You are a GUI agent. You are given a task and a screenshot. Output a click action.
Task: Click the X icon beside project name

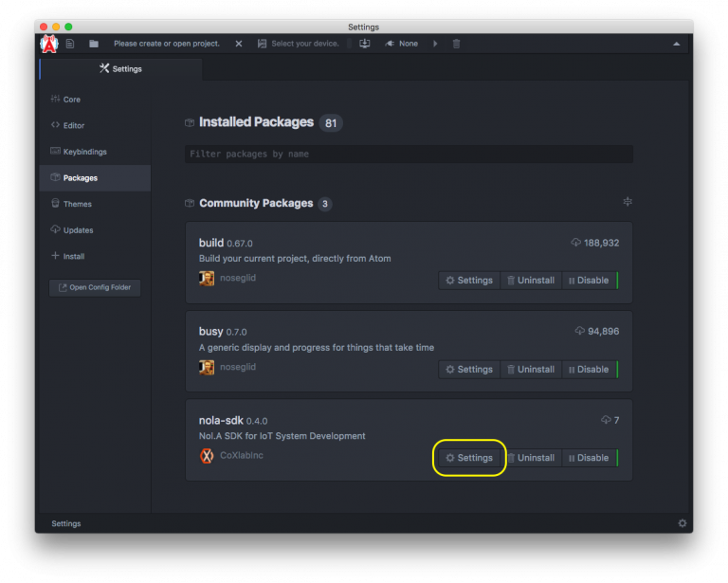coord(239,44)
